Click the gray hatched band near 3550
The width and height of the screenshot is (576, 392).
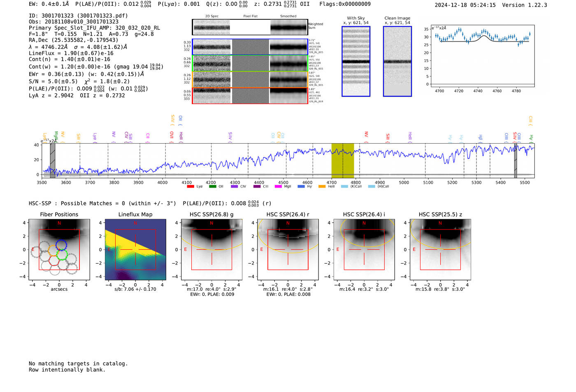pos(53,161)
